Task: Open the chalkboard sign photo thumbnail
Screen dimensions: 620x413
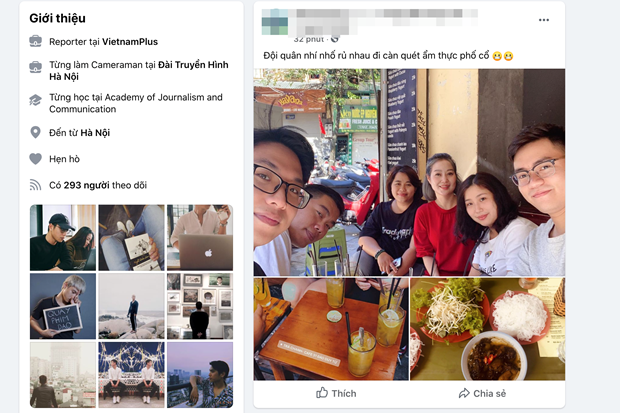Action: pyautogui.click(x=63, y=306)
